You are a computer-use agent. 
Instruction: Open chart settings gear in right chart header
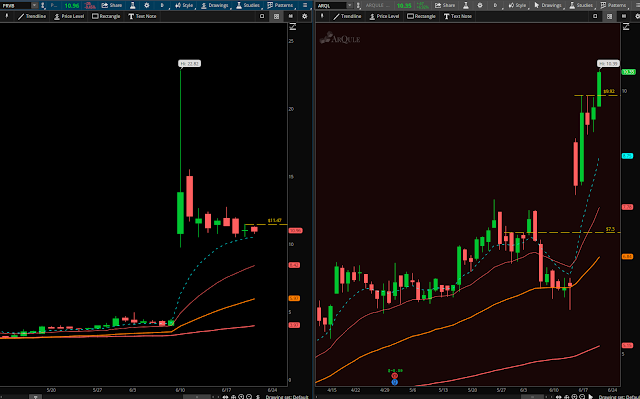point(480,5)
